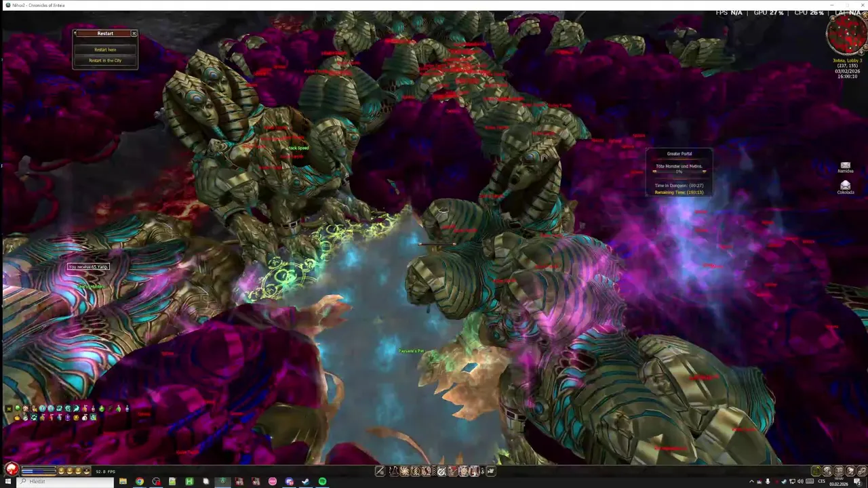Screen dimensions: 868x488
Task: Click the fourth gold round button beside status bars
Action: [86, 470]
